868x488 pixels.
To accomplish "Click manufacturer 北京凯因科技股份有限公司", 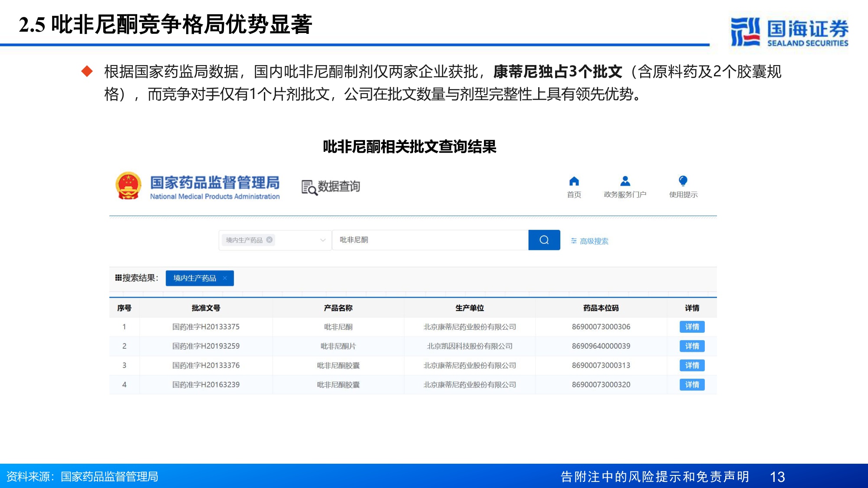I will click(x=470, y=346).
